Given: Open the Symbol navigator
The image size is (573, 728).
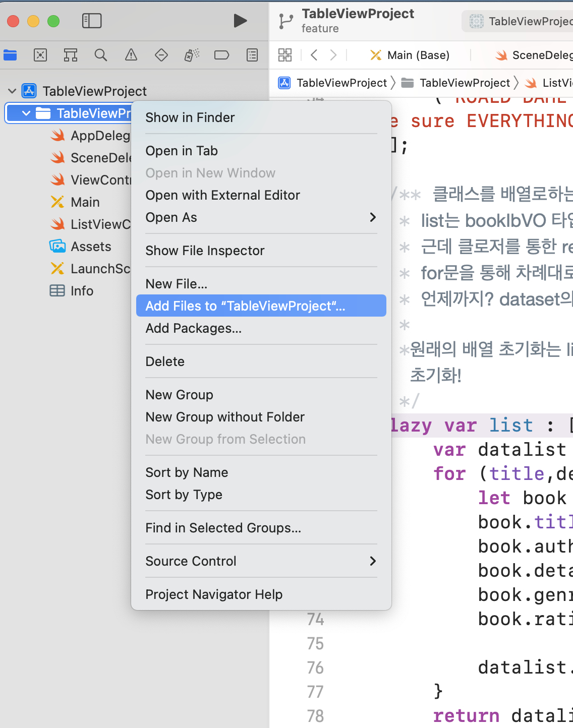Looking at the screenshot, I should (x=71, y=55).
